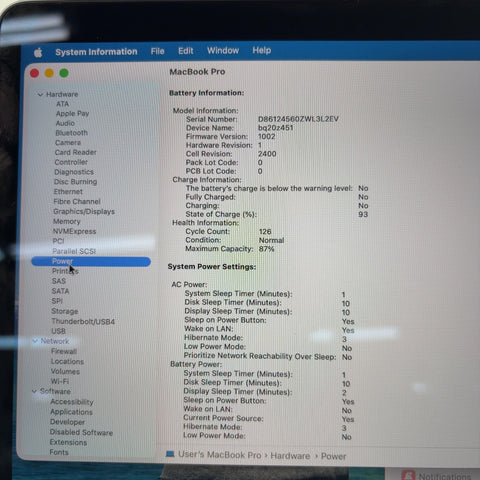
Task: Click the Cell Revision value 2400
Action: coord(267,154)
